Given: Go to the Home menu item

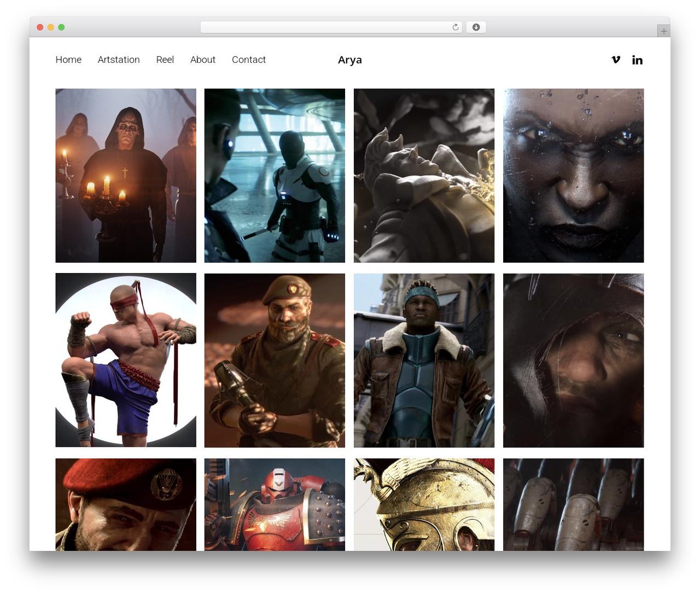Looking at the screenshot, I should click(x=68, y=60).
